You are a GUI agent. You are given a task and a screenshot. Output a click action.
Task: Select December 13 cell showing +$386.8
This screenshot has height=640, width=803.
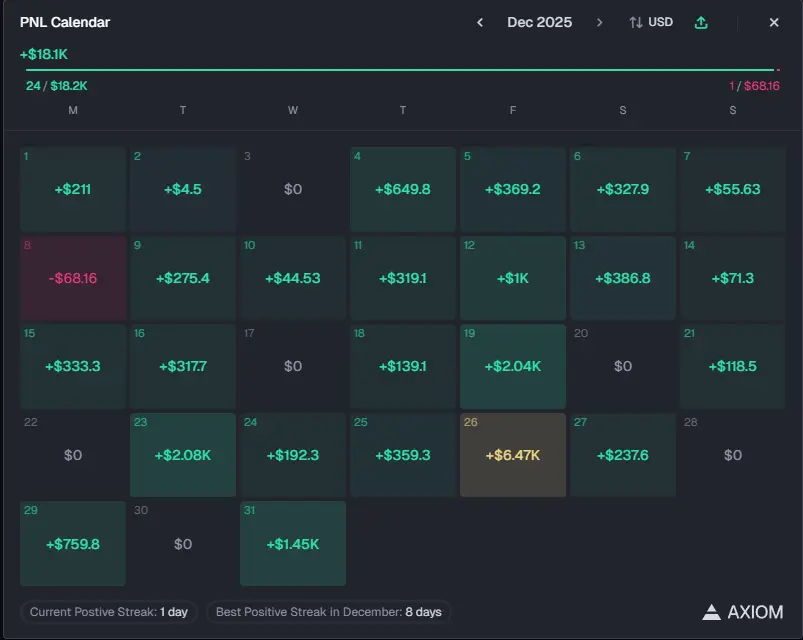pos(623,278)
